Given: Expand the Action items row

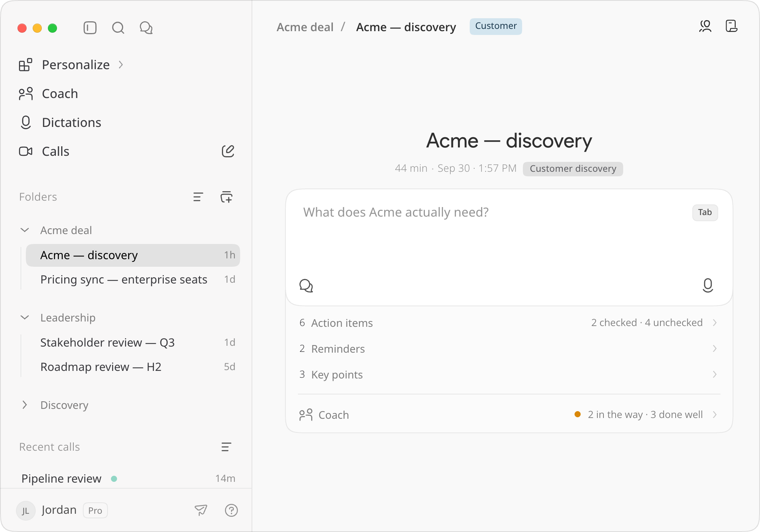Looking at the screenshot, I should click(509, 323).
